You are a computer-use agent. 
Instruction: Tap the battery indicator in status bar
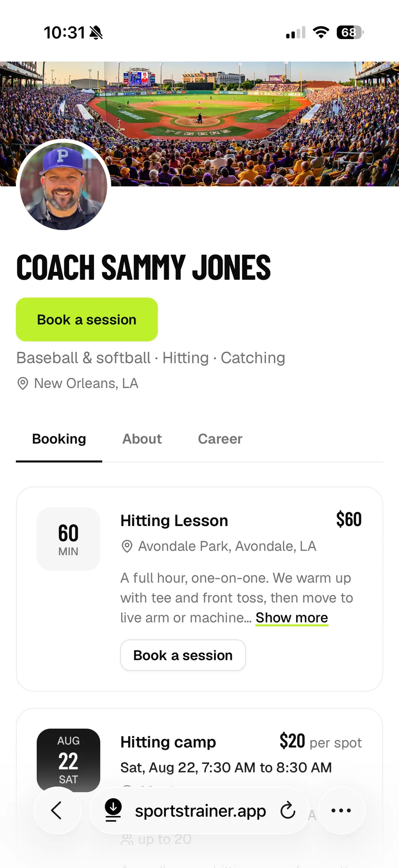click(x=350, y=32)
